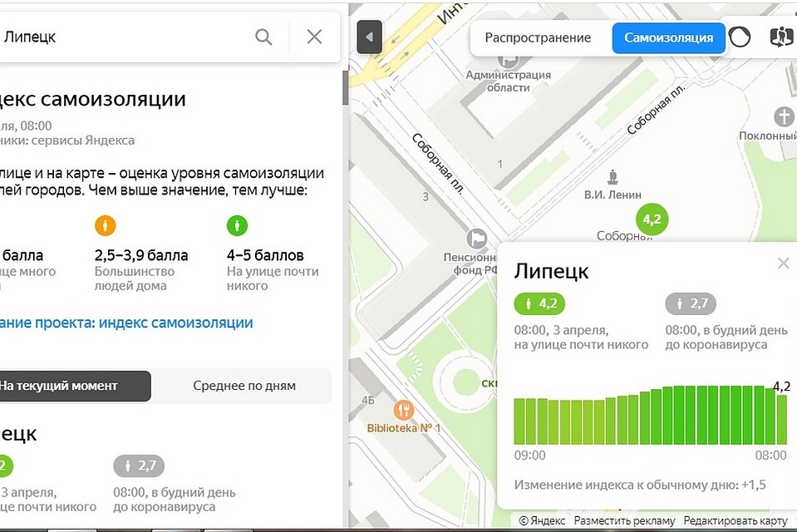
Task: Open the panorama people map icon
Action: coord(781,37)
